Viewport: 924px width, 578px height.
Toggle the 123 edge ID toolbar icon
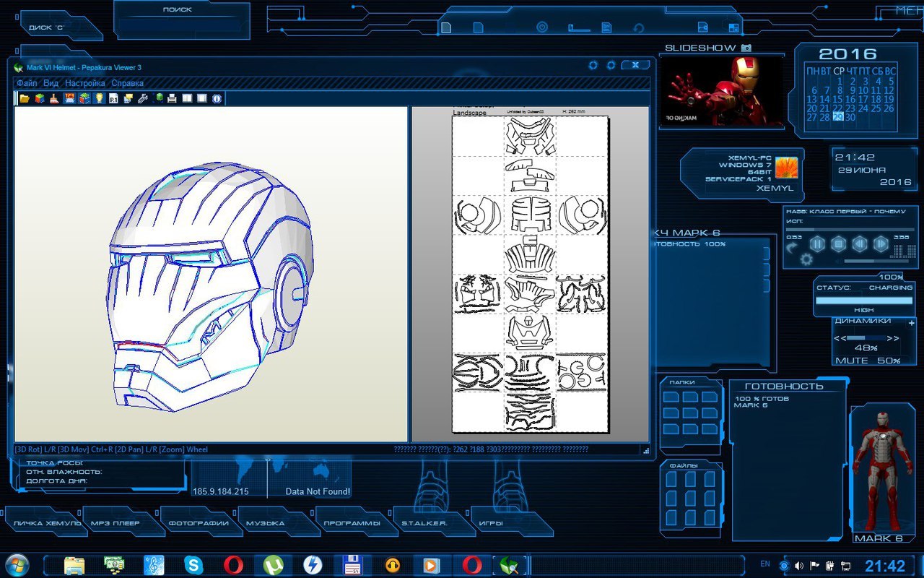[x=70, y=98]
